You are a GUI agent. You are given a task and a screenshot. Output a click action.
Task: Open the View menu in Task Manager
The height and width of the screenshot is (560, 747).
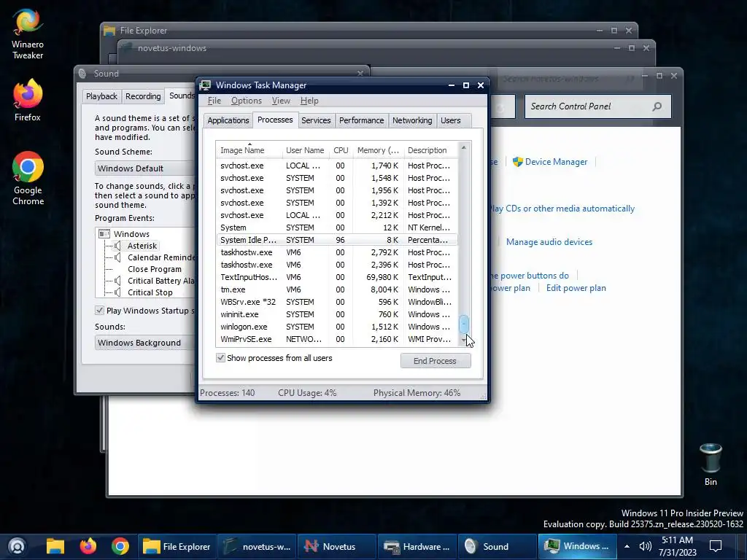pyautogui.click(x=281, y=101)
